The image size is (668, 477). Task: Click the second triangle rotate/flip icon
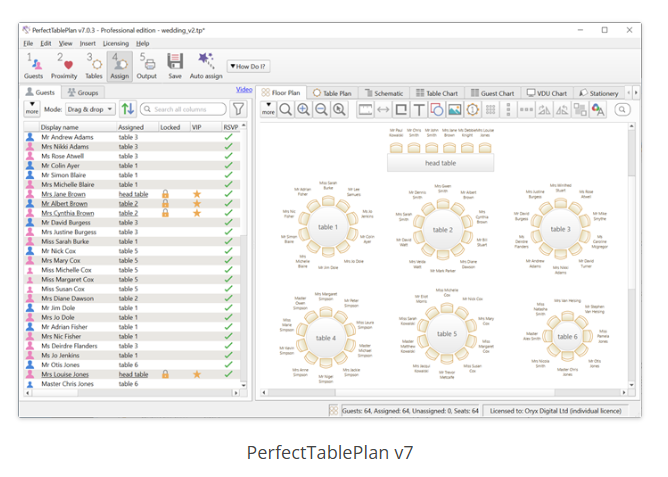562,110
